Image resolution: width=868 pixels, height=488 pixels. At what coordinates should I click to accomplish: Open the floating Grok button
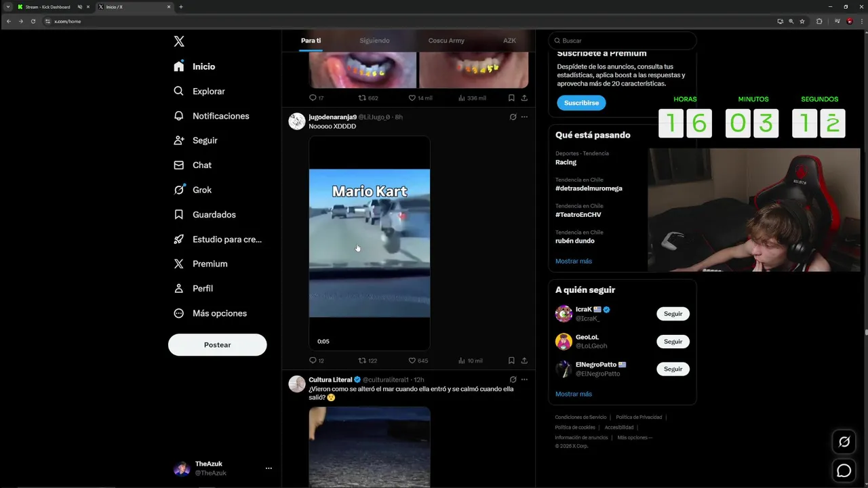(x=844, y=442)
